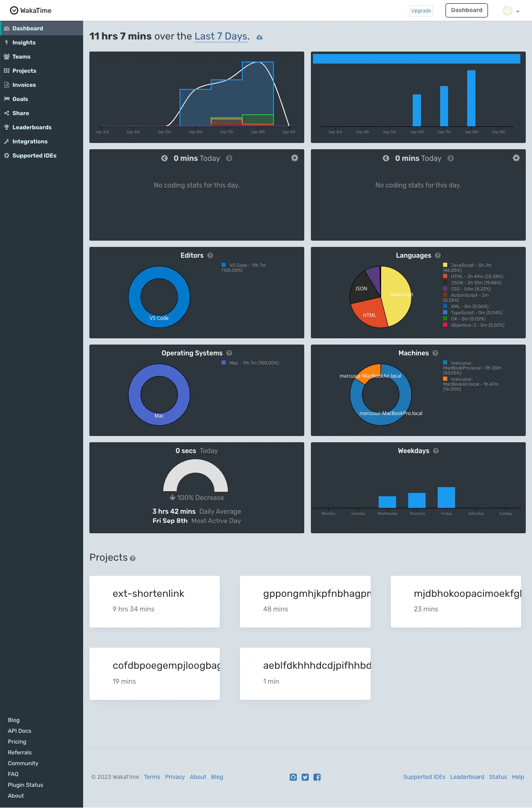This screenshot has height=808, width=532.
Task: Click the Upgrade button
Action: click(421, 11)
